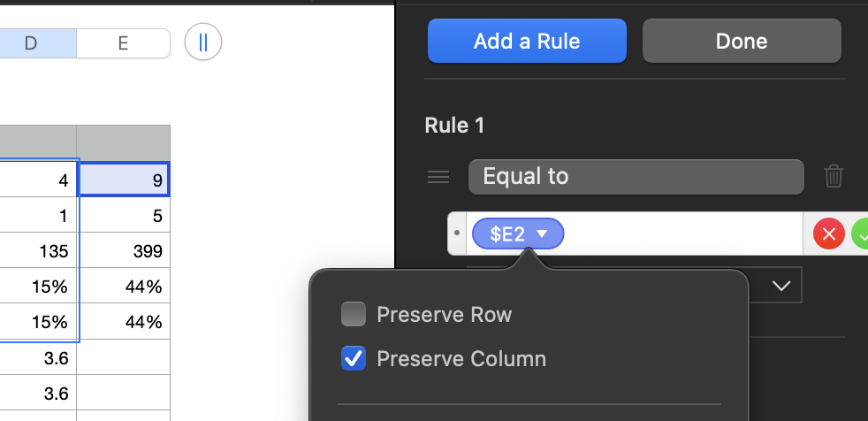Open the Equal to condition dropdown
The image size is (868, 421).
pos(636,177)
